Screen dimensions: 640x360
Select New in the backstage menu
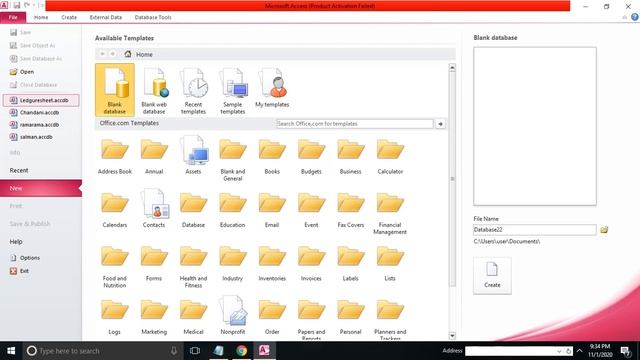[41, 188]
